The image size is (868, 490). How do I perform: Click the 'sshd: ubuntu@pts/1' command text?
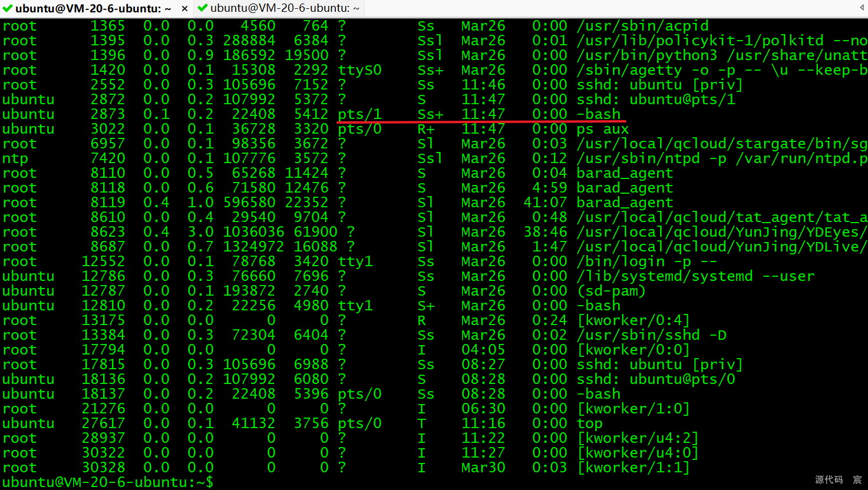656,100
